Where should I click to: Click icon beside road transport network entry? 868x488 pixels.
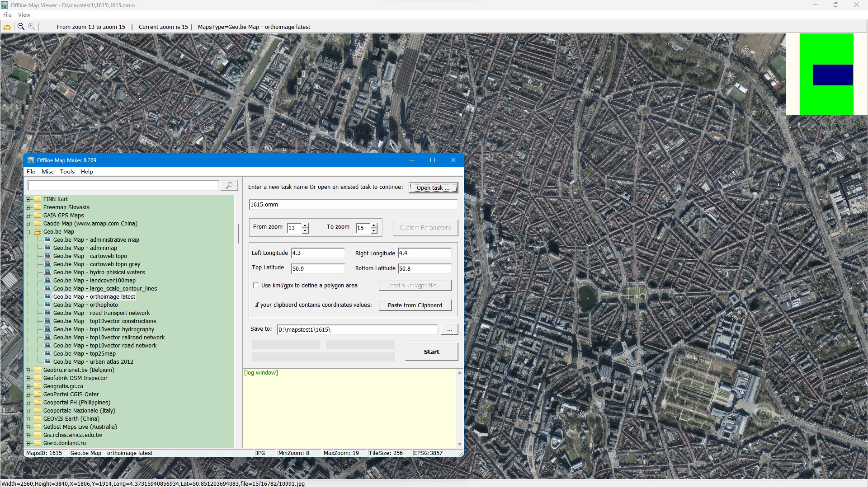point(47,313)
